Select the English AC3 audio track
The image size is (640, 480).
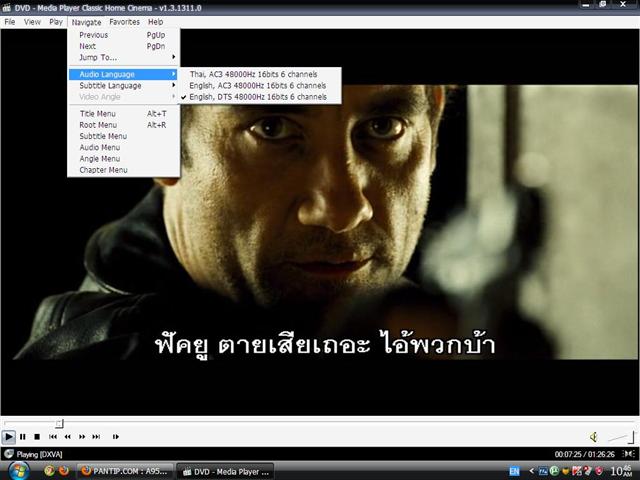260,86
